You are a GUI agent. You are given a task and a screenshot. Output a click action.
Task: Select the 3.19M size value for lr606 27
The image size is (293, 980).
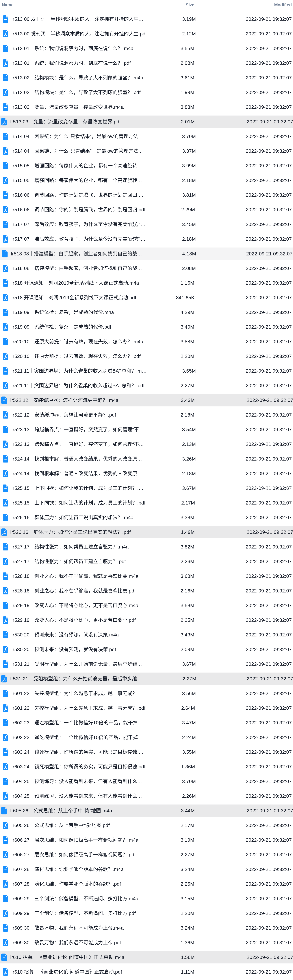click(187, 840)
